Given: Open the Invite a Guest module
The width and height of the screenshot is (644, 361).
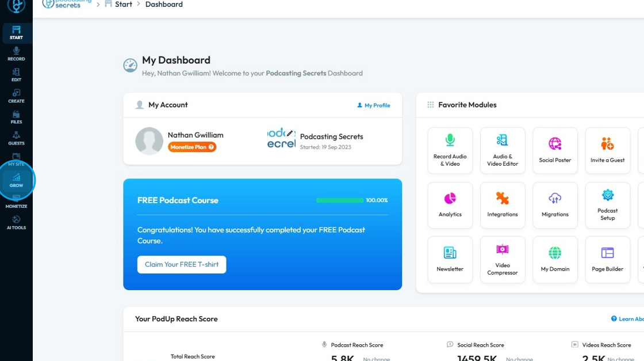Looking at the screenshot, I should (x=607, y=150).
